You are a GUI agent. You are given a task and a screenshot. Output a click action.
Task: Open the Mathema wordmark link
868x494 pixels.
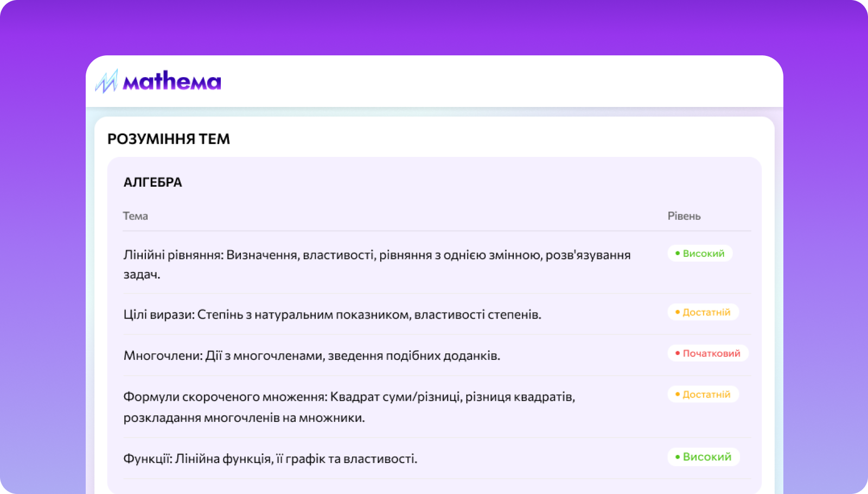tap(172, 81)
